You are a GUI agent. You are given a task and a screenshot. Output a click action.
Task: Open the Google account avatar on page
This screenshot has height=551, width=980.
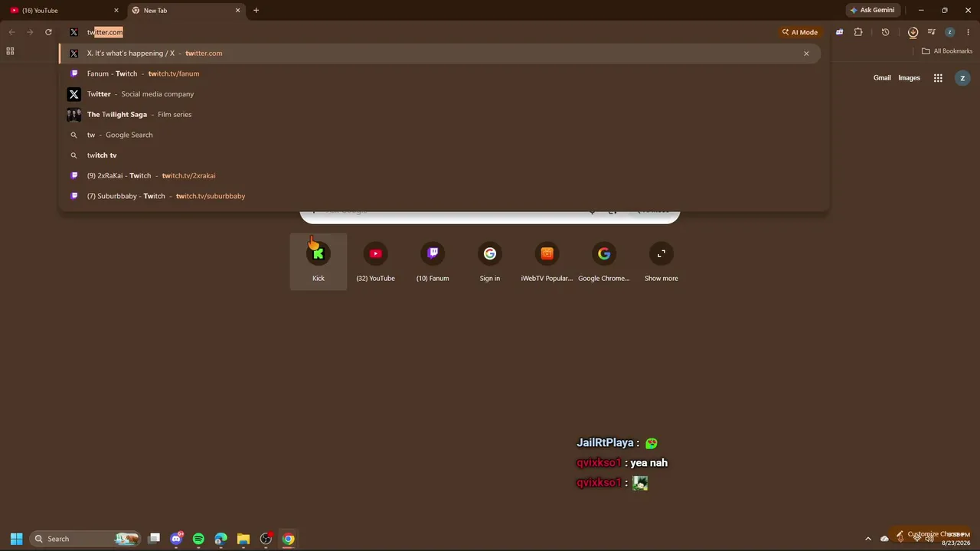[x=962, y=78]
